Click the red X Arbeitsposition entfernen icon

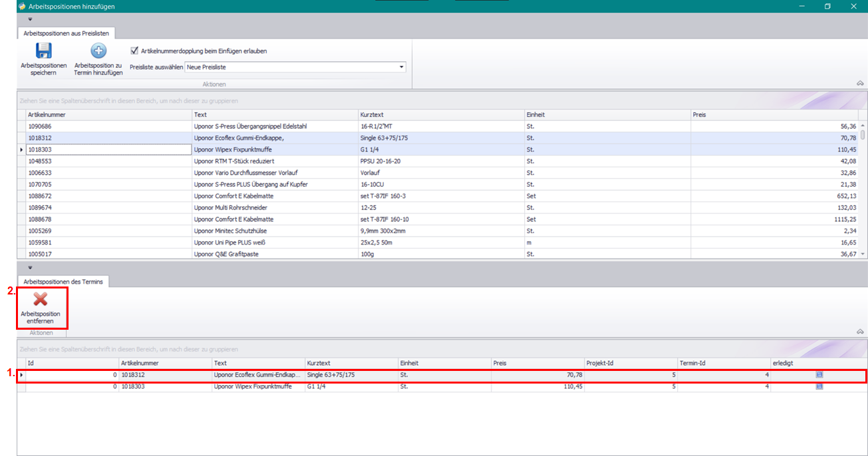pos(40,299)
